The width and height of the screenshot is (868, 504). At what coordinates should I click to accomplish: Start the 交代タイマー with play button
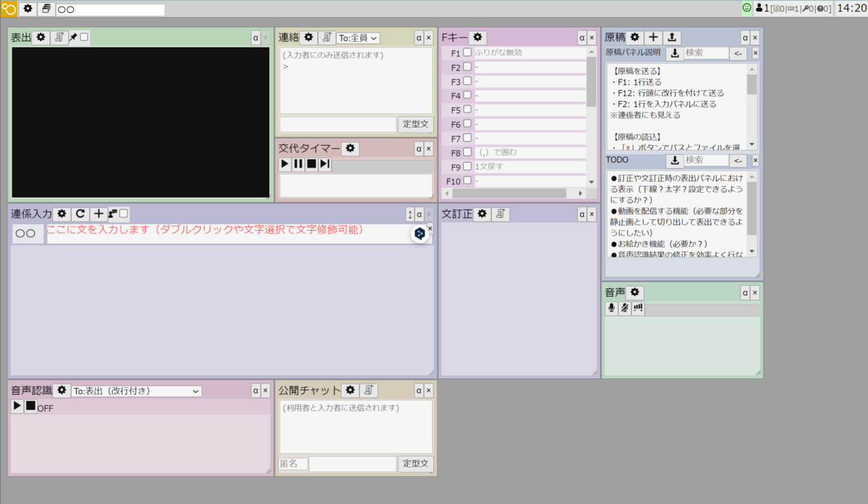[285, 164]
